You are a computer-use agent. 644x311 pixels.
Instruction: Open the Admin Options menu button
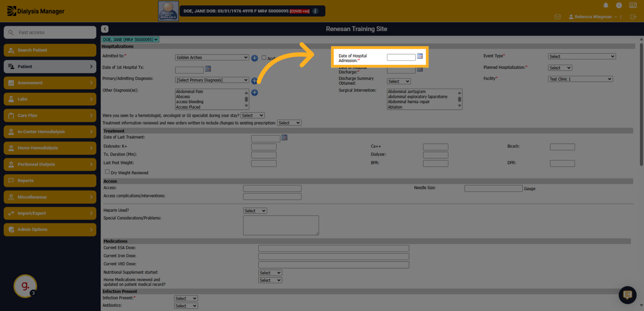pos(50,229)
